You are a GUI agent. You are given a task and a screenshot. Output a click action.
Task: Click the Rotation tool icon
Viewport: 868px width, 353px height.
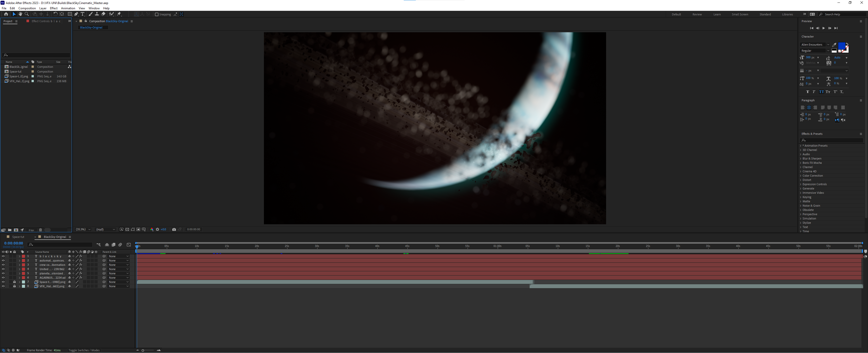pos(55,14)
